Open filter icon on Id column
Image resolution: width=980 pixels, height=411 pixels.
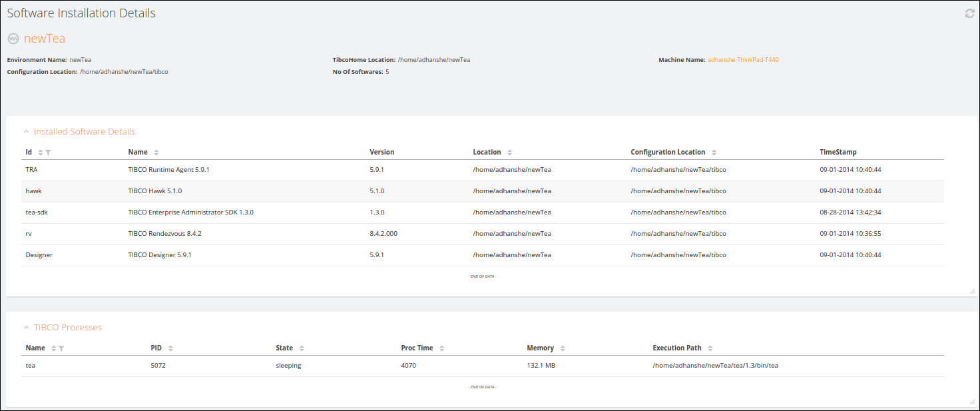[48, 153]
